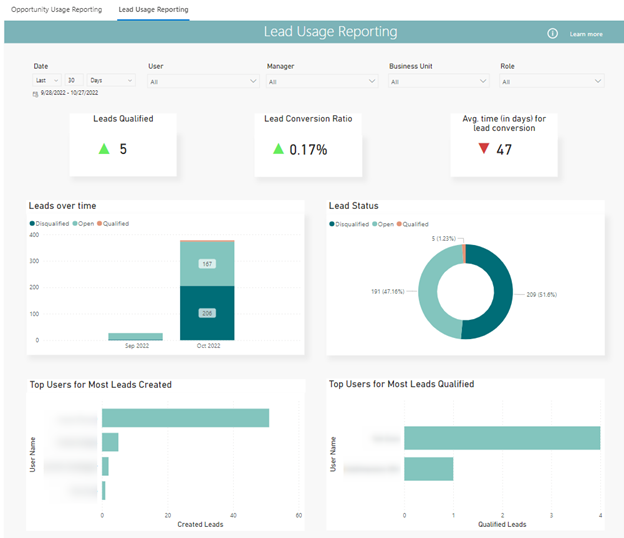Click the 209 (51.6%) donut label
Screen dimensions: 624x538
click(x=542, y=294)
